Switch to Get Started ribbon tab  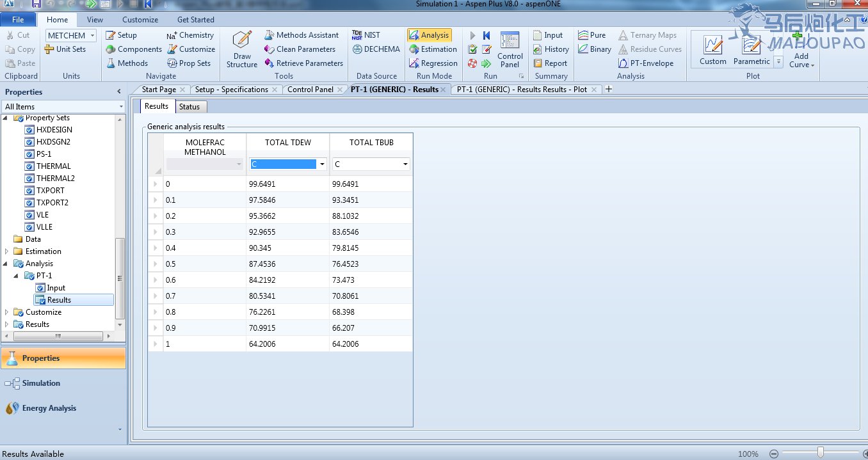[x=196, y=20]
